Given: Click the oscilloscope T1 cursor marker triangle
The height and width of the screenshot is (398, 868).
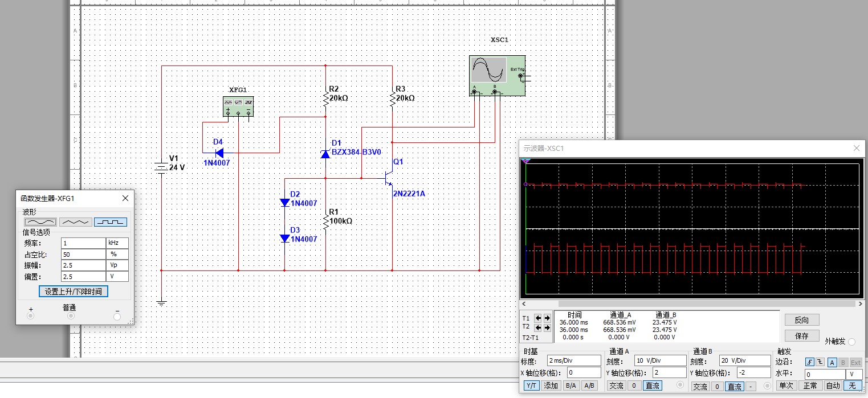Looking at the screenshot, I should tap(526, 162).
